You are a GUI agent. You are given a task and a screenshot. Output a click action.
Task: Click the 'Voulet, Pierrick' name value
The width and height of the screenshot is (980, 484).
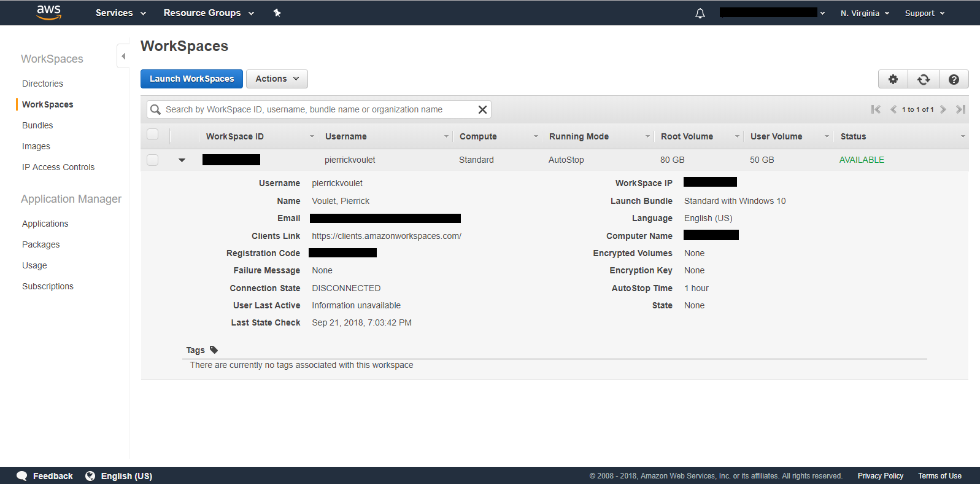(341, 201)
